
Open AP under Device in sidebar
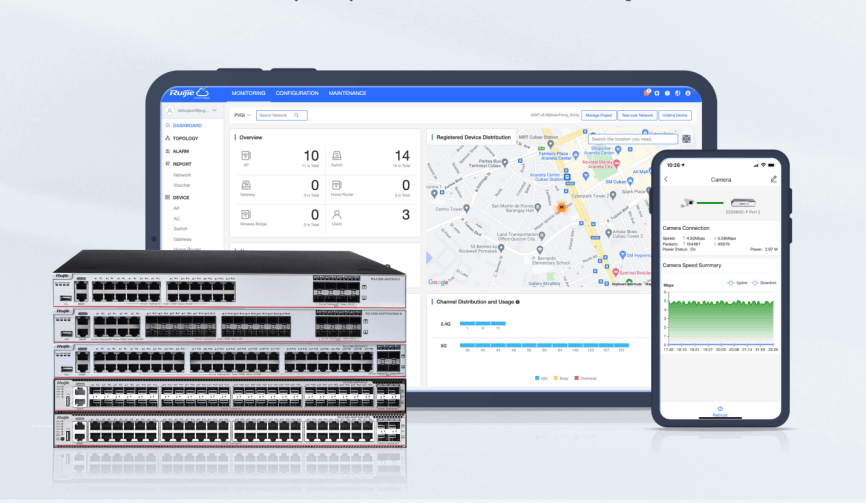[x=177, y=209]
